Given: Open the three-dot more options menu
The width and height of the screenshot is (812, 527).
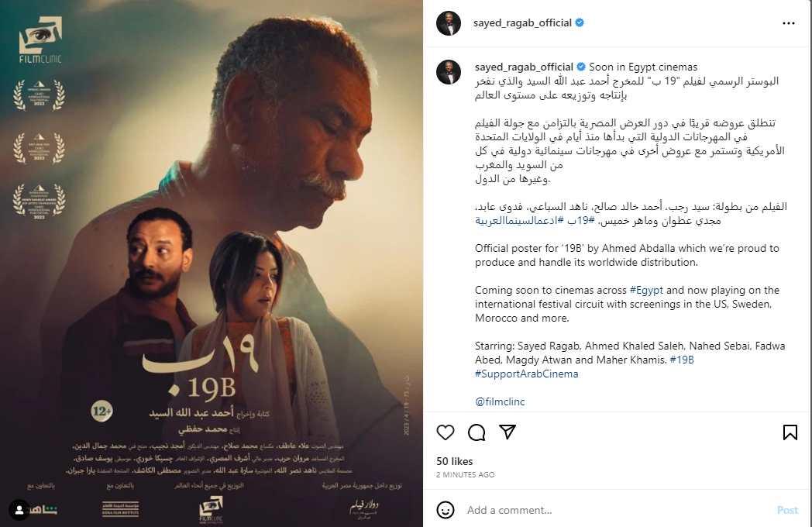Looking at the screenshot, I should [x=788, y=23].
